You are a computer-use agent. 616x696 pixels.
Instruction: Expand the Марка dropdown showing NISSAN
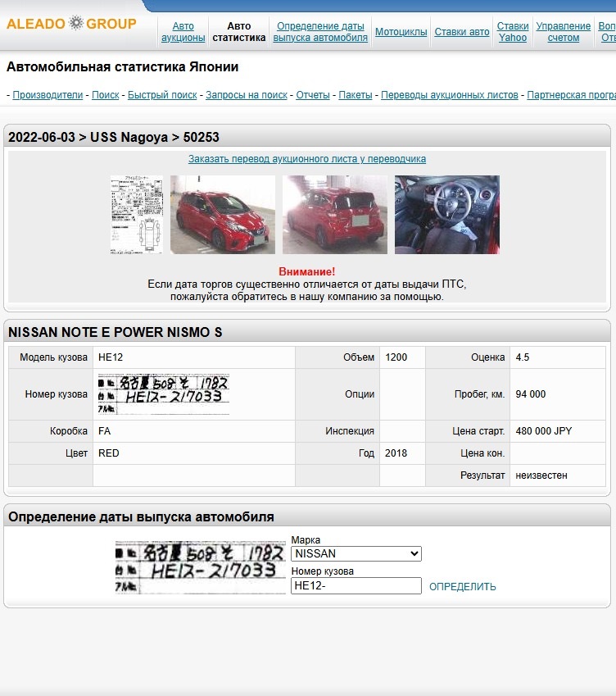click(356, 554)
